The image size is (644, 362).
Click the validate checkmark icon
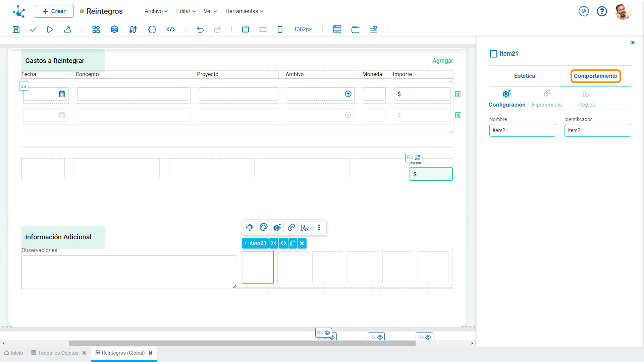33,29
